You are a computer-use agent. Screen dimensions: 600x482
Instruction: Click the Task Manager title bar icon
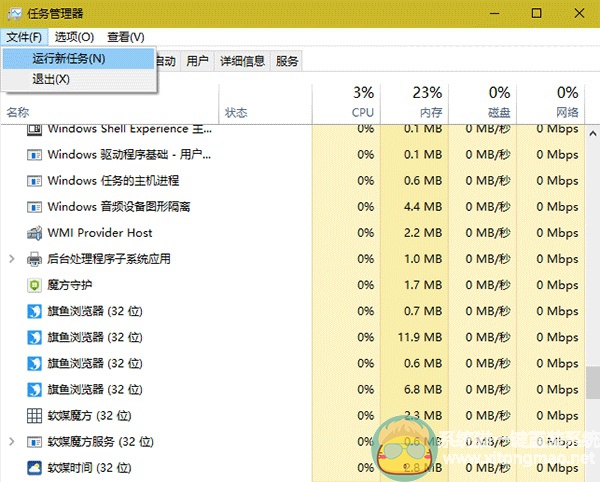point(15,14)
